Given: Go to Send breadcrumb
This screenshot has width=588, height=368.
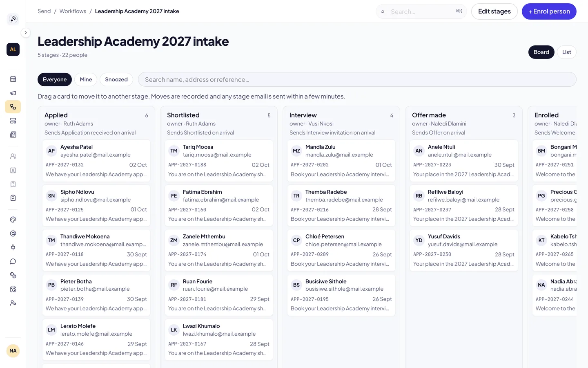Looking at the screenshot, I should pyautogui.click(x=44, y=11).
